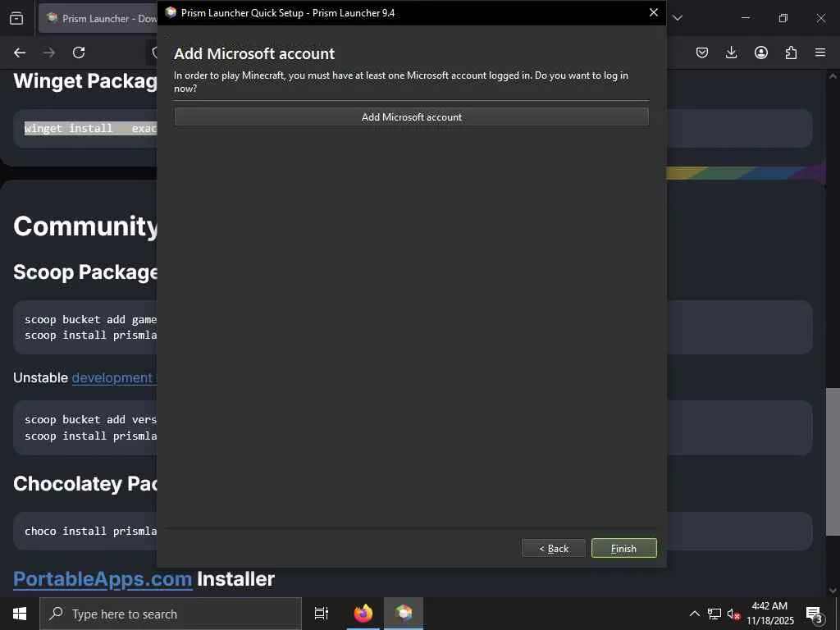Open the list all tabs dropdown
The height and width of the screenshot is (630, 840).
(678, 18)
